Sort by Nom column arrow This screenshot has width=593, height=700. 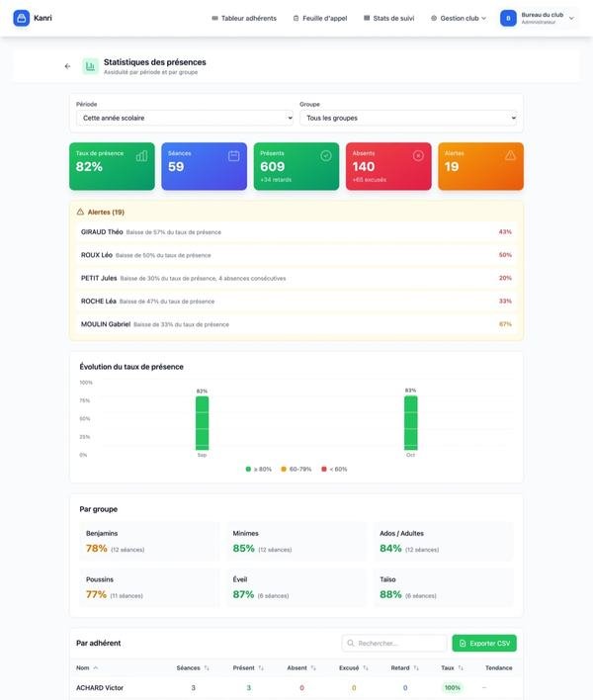96,667
